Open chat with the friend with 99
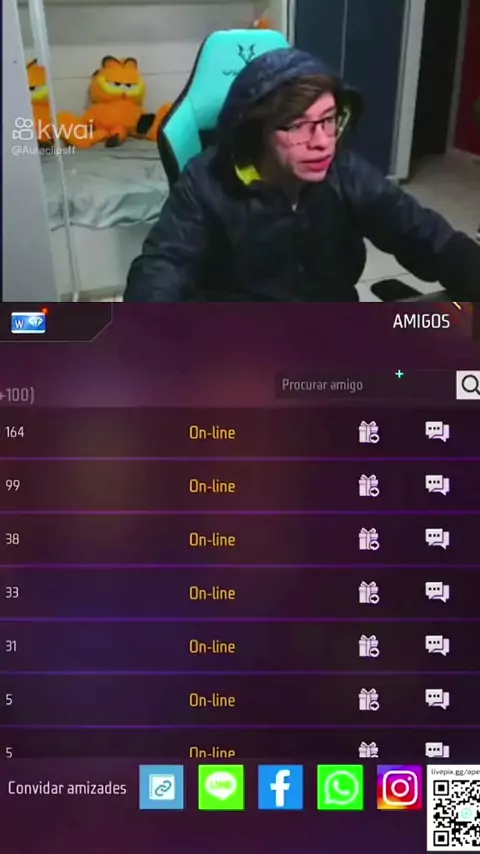Image resolution: width=480 pixels, height=854 pixels. click(437, 485)
